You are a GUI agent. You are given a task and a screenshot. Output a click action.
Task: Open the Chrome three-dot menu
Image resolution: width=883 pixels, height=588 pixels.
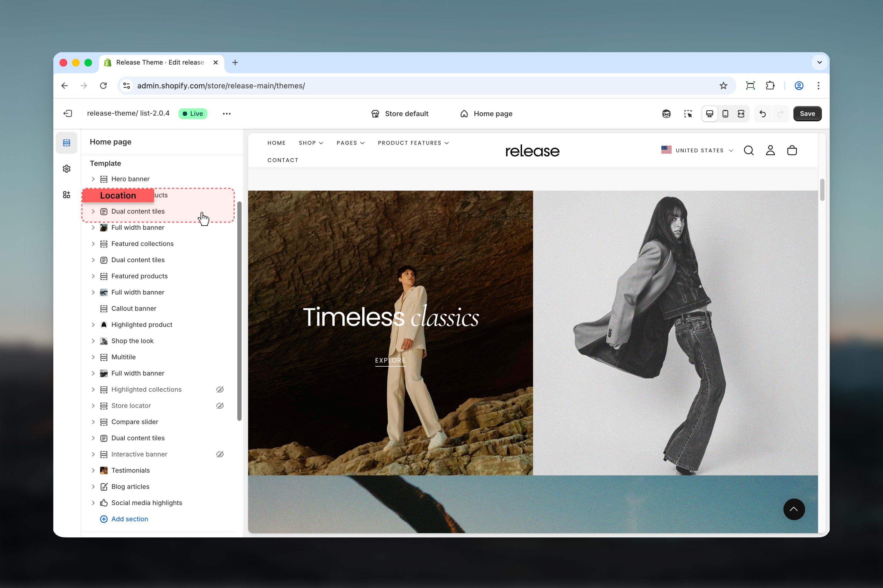[818, 86]
